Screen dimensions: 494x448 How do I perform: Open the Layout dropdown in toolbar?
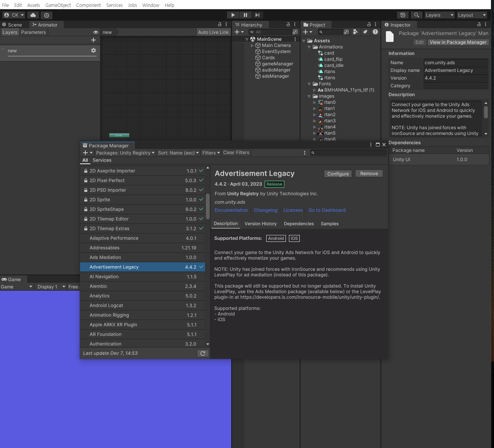click(x=472, y=15)
